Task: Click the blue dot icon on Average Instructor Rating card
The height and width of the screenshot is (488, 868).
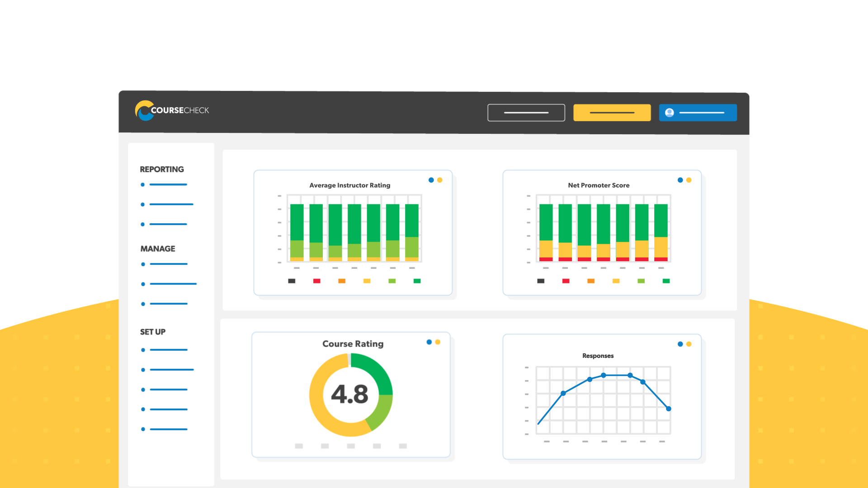Action: 430,180
